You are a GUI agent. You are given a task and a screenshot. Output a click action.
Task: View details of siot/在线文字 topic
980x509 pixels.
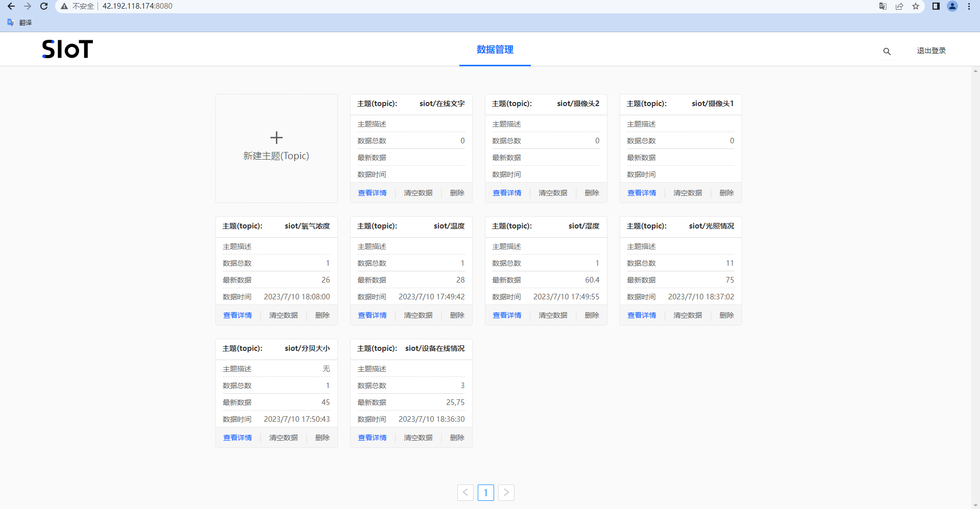tap(372, 193)
